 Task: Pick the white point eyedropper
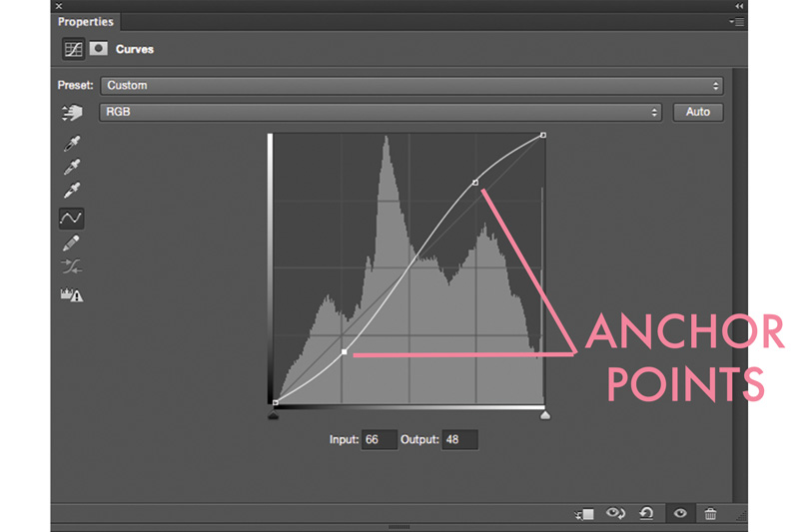72,191
